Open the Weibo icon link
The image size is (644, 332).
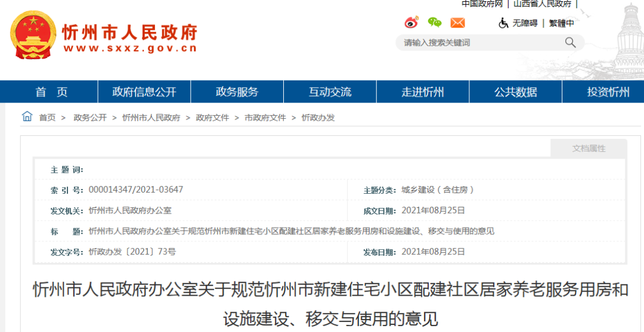(411, 23)
